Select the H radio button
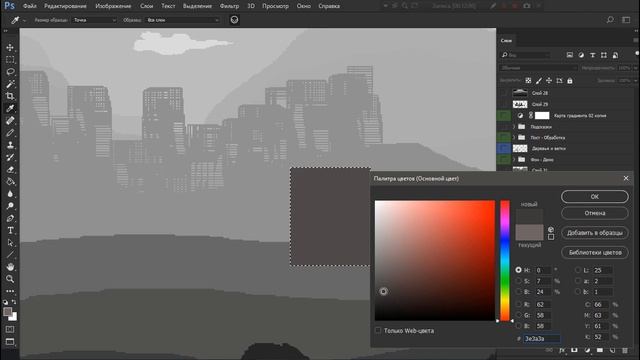The image size is (640, 360). click(518, 270)
